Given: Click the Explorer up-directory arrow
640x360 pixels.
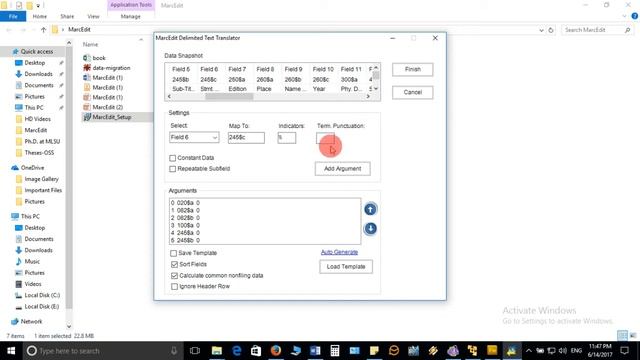Looking at the screenshot, I should click(x=44, y=29).
